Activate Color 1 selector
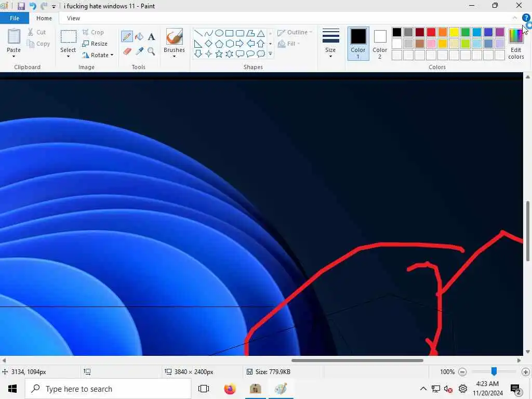The height and width of the screenshot is (399, 532). (358, 44)
